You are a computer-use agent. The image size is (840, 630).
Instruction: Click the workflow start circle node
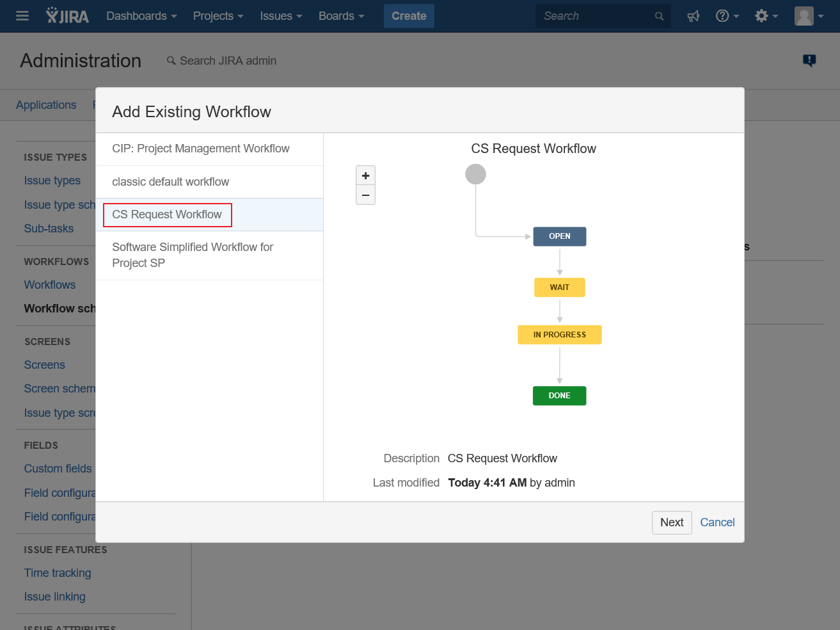(475, 174)
